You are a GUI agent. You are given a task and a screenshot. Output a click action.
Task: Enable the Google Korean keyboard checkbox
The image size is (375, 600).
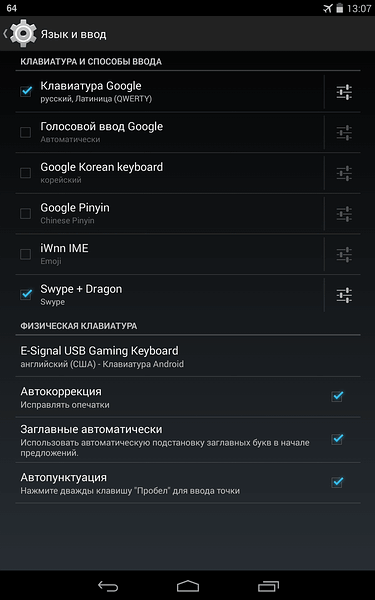26,173
